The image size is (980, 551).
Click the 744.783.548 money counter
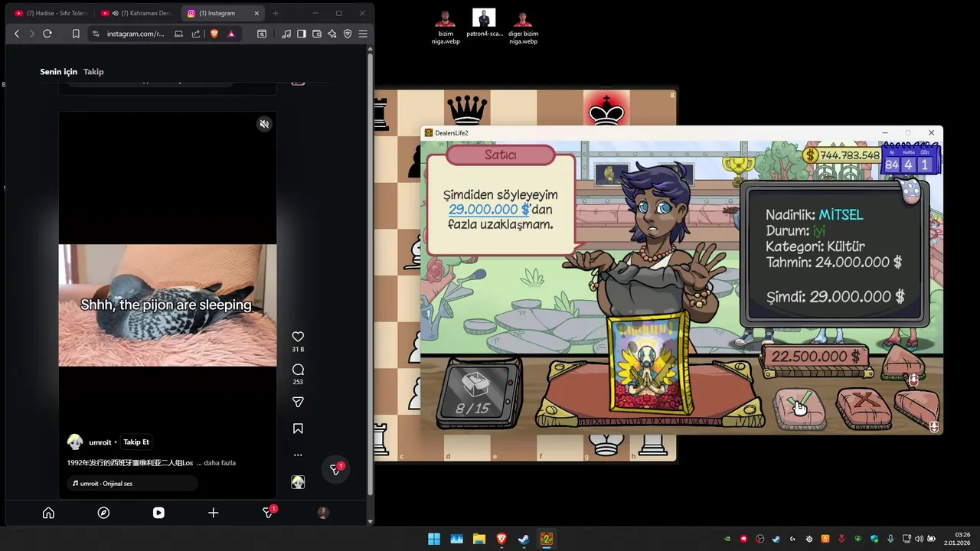[x=842, y=155]
